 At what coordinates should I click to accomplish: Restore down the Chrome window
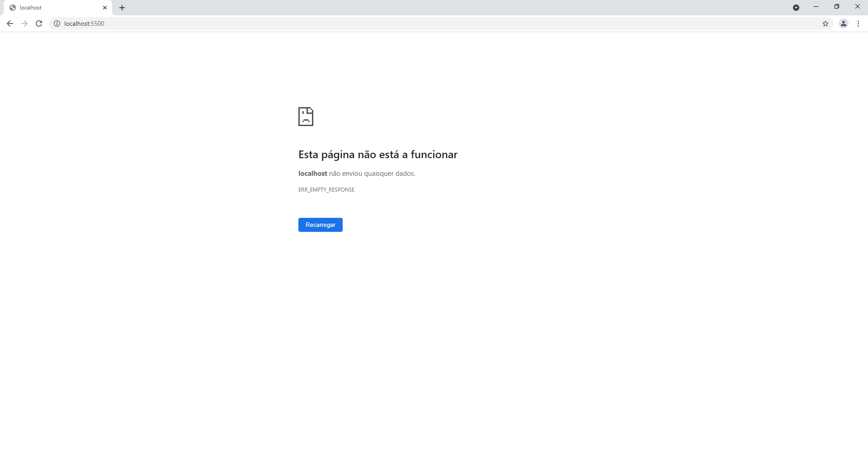(x=837, y=7)
